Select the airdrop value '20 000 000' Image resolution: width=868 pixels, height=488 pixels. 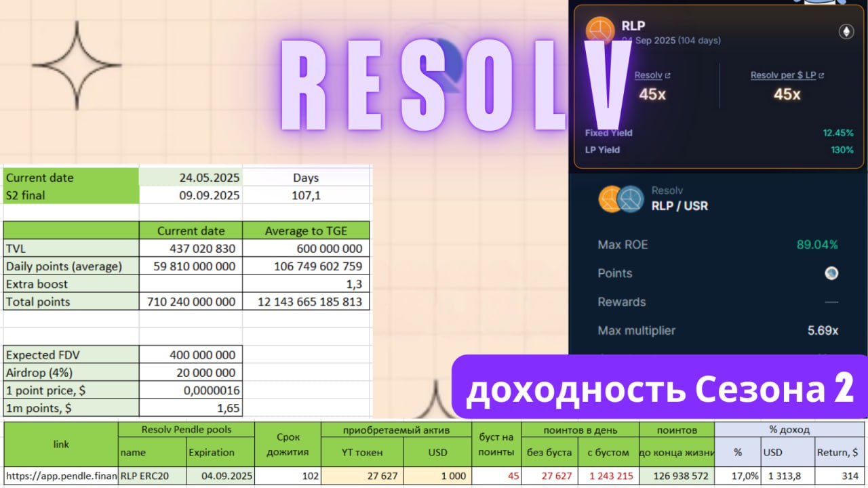[x=191, y=372]
